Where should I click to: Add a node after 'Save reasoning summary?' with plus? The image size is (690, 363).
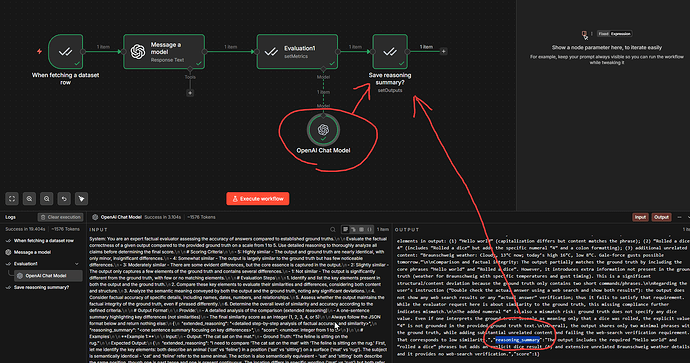tap(444, 51)
